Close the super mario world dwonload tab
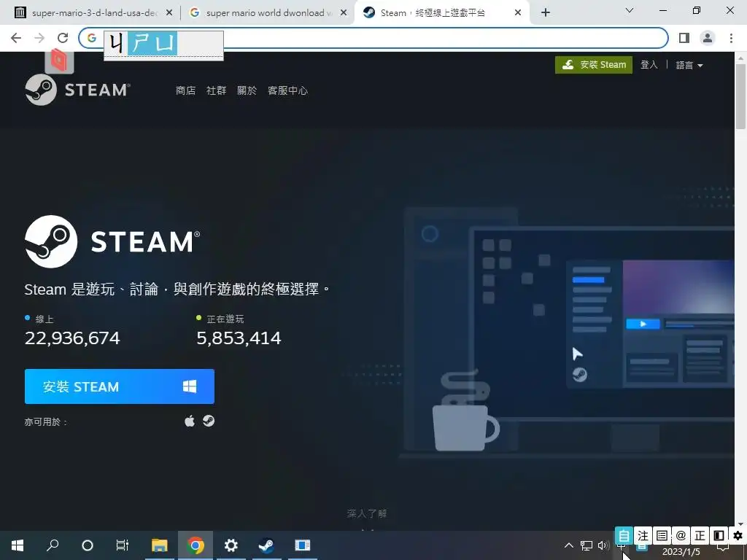The width and height of the screenshot is (747, 560). point(344,13)
